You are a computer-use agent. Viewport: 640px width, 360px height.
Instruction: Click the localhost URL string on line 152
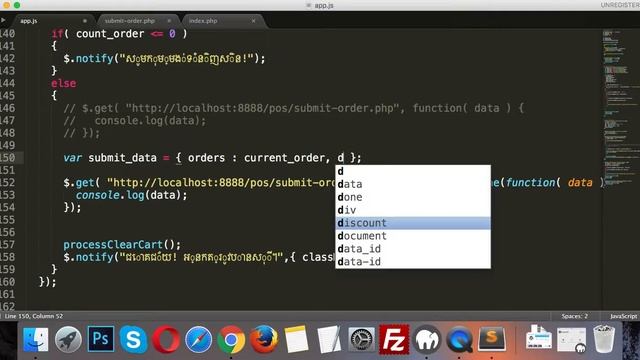[x=220, y=182]
